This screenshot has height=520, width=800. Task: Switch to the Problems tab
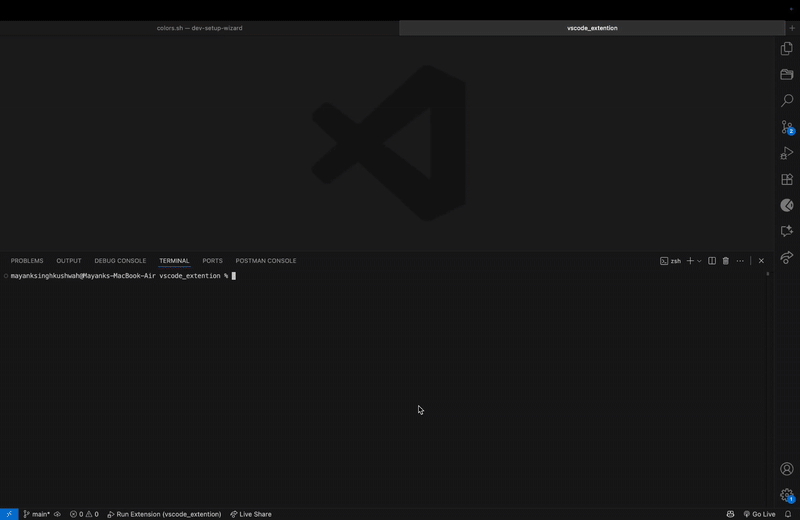[27, 261]
